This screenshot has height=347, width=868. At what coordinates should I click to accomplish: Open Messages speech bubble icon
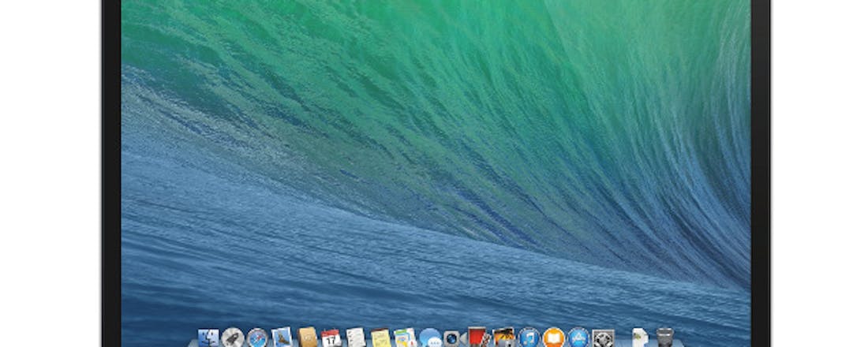coord(430,338)
